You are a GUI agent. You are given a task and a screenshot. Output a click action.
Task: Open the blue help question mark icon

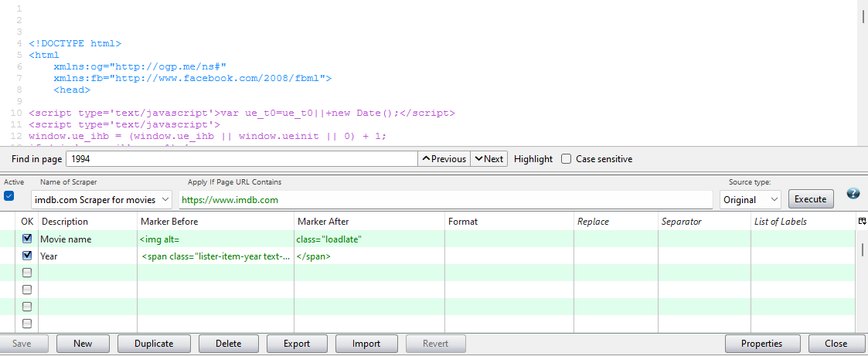tap(853, 194)
